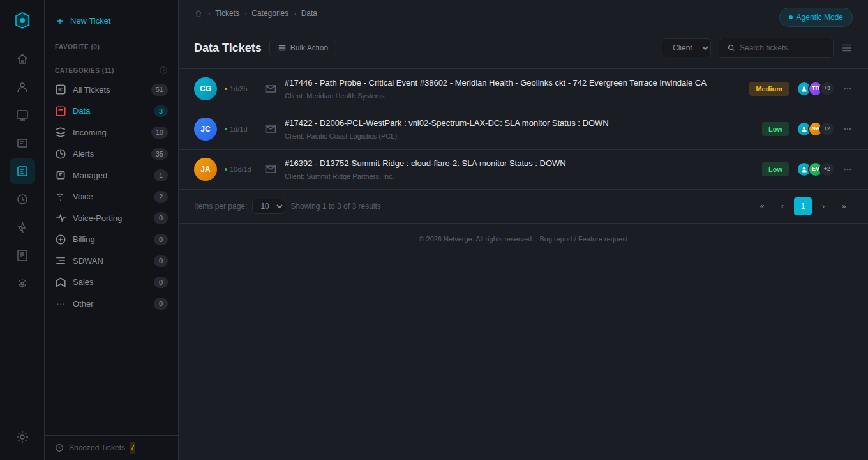Switch the theme with the sun icon
The height and width of the screenshot is (460, 868).
click(x=22, y=437)
